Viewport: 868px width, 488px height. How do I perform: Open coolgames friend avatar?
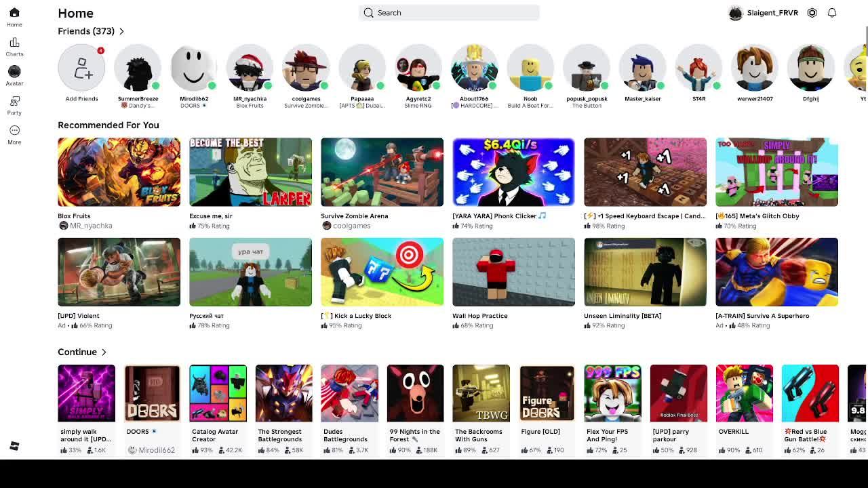click(306, 68)
